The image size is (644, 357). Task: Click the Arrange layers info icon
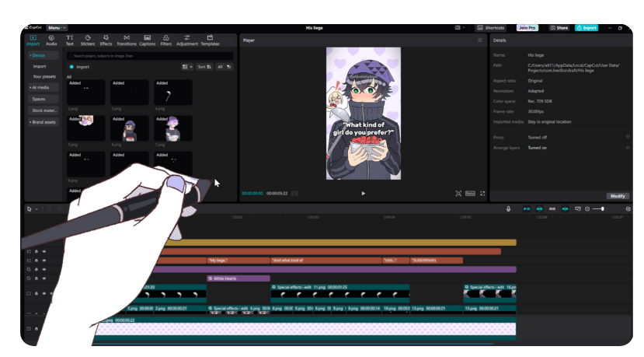(628, 148)
